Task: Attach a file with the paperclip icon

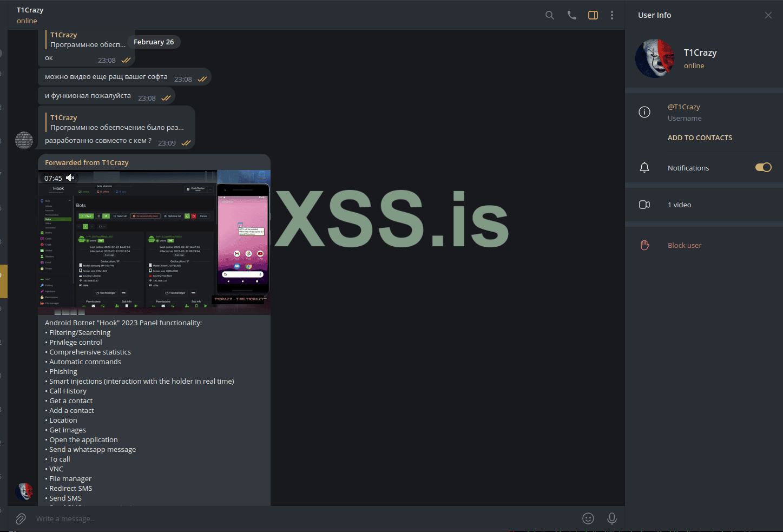Action: [x=21, y=519]
